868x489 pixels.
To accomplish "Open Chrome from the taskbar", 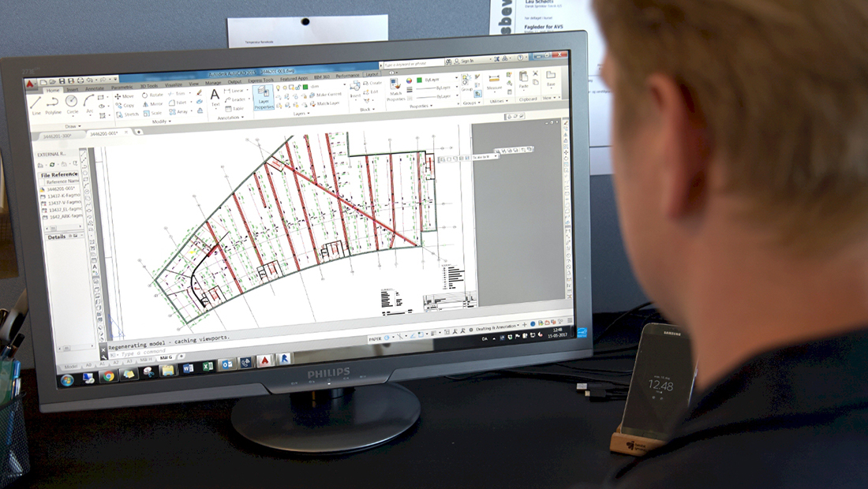I will [109, 377].
